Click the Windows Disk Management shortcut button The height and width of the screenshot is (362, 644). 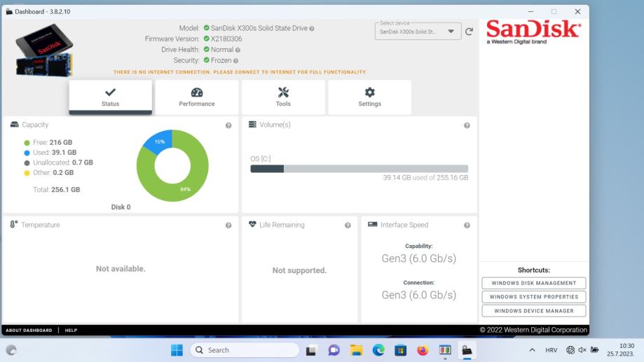coord(534,284)
